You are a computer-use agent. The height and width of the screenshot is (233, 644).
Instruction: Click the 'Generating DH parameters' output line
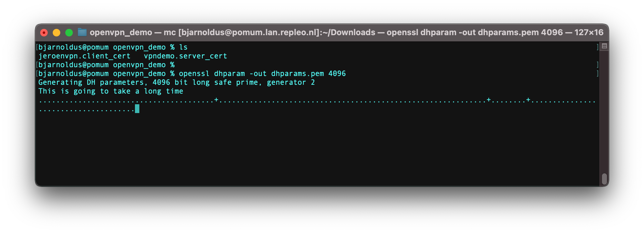click(176, 82)
